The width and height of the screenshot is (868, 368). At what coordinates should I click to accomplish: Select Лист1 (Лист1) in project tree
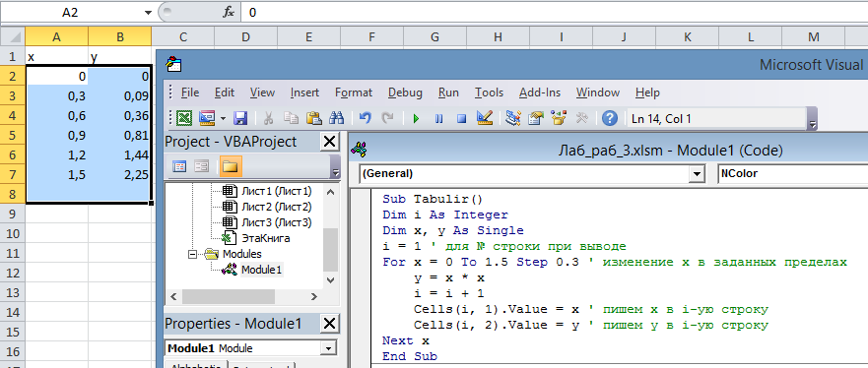click(276, 191)
